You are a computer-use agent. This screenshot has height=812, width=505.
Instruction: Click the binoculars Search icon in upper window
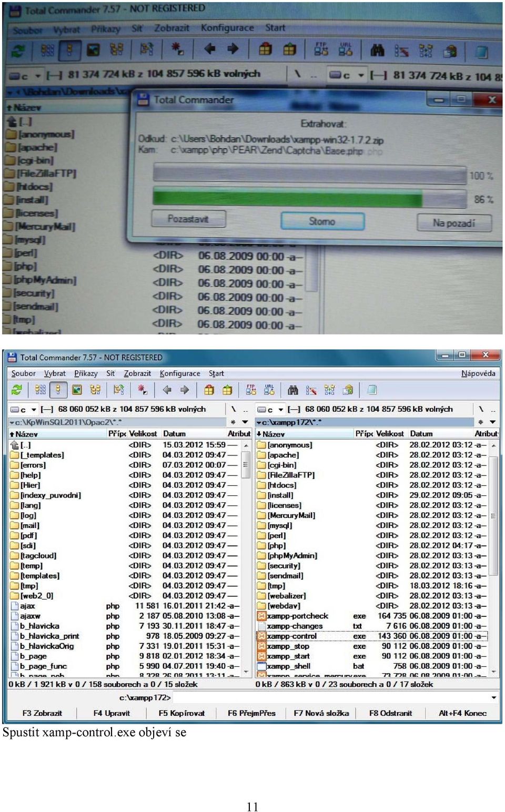pyautogui.click(x=377, y=50)
